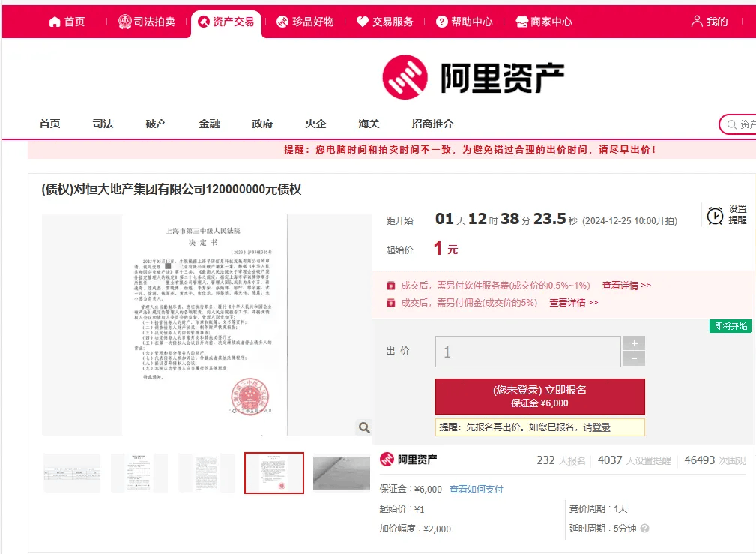Viewport: 756px width, 554px height.
Task: Click 查看如何支付 link
Action: coord(476,490)
